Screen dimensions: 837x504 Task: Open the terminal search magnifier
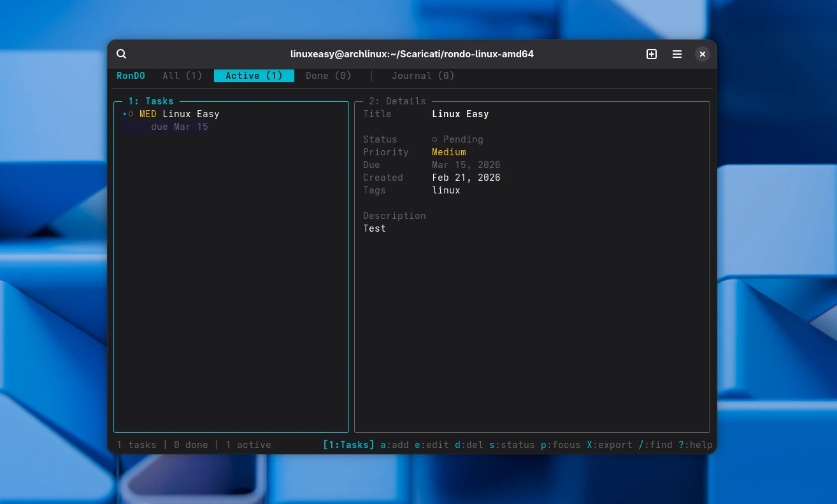121,53
